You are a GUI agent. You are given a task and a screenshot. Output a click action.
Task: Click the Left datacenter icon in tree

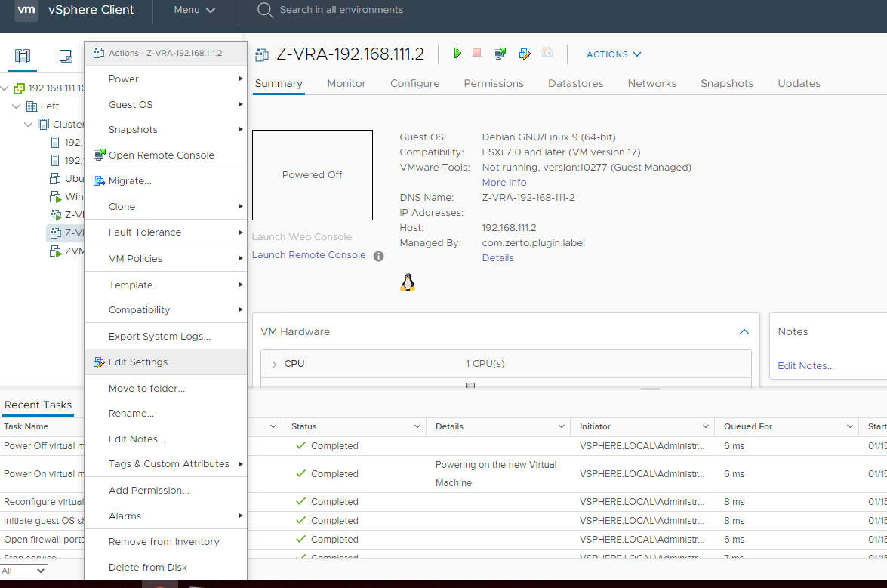32,106
